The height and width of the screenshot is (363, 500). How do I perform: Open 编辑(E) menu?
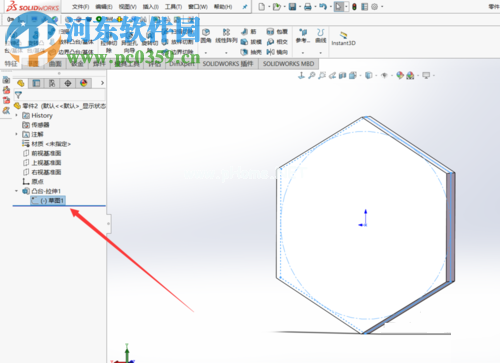104,7
